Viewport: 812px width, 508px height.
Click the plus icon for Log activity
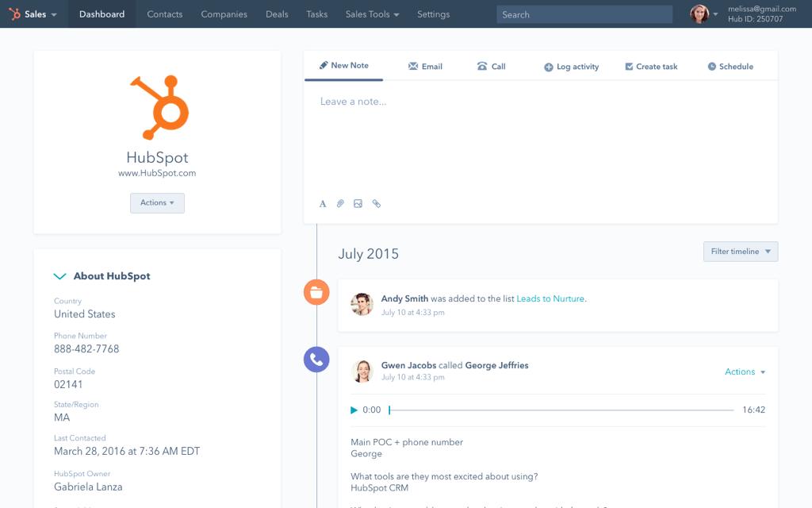tap(549, 67)
